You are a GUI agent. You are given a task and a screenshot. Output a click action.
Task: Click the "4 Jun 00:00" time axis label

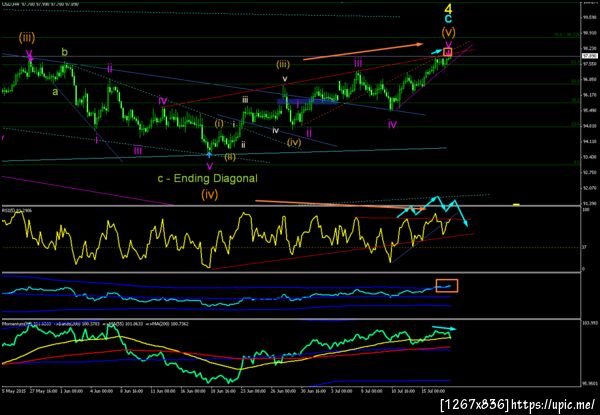(x=101, y=391)
